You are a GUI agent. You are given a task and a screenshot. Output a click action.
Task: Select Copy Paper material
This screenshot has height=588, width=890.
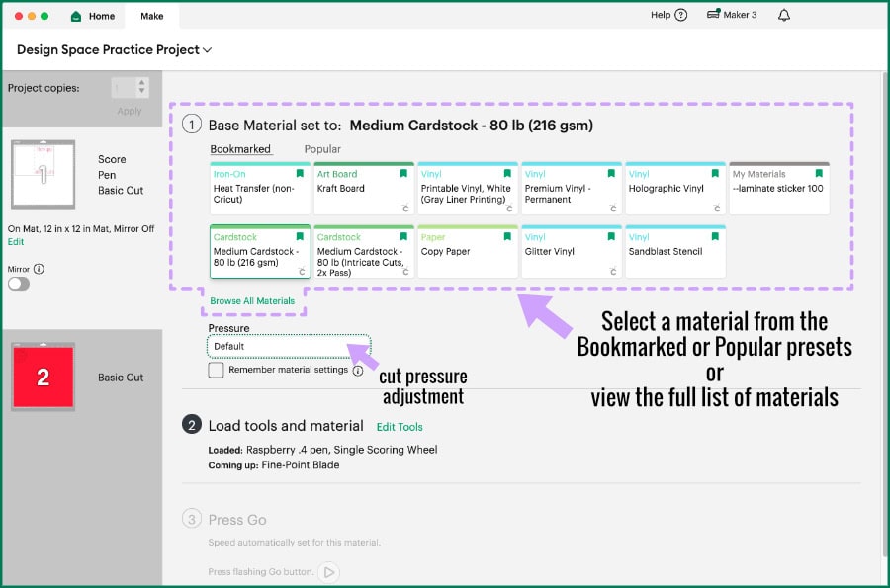[x=468, y=252]
